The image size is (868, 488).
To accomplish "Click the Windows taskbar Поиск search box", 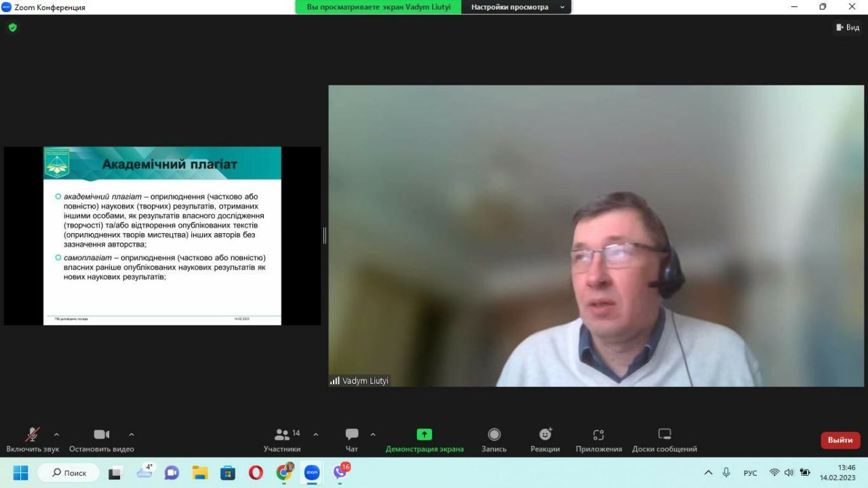I will 68,472.
